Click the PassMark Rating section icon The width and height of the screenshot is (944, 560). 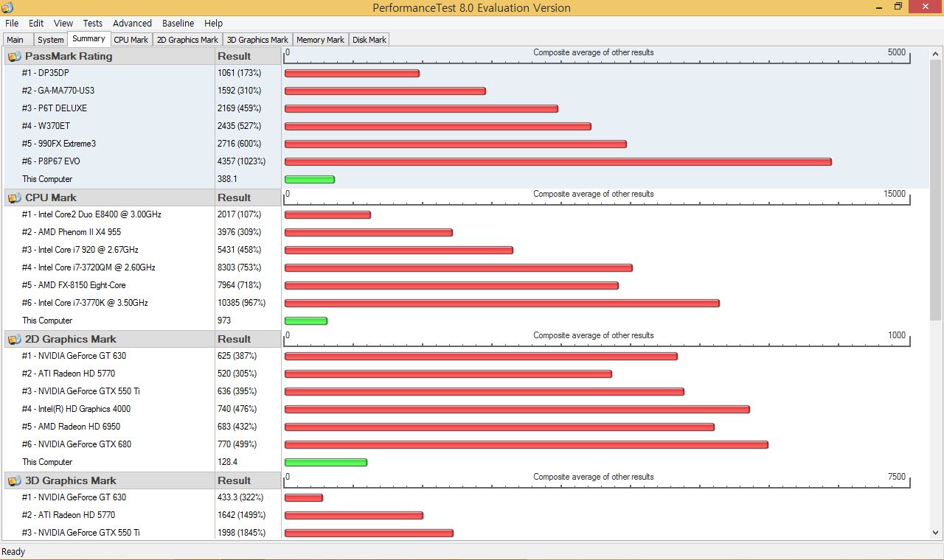click(x=15, y=56)
